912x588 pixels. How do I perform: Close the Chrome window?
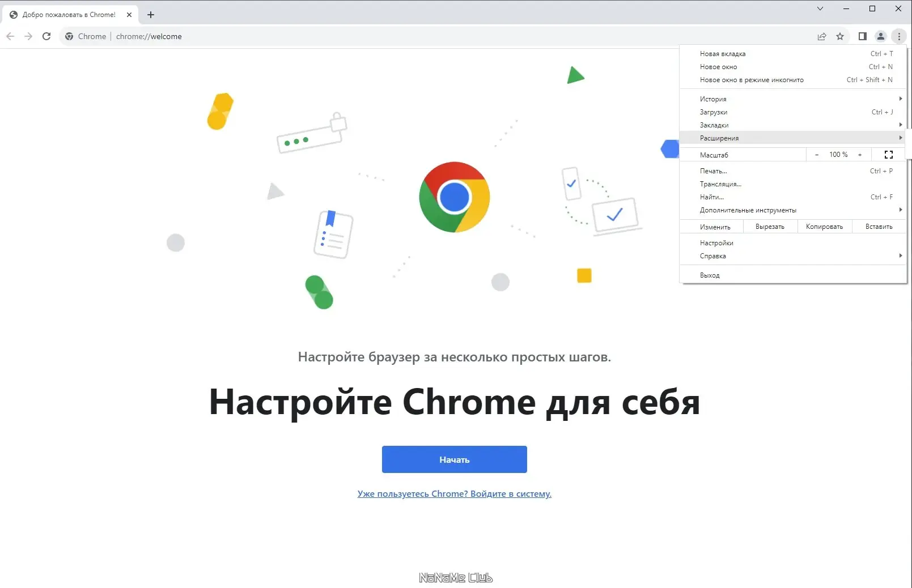tap(898, 8)
